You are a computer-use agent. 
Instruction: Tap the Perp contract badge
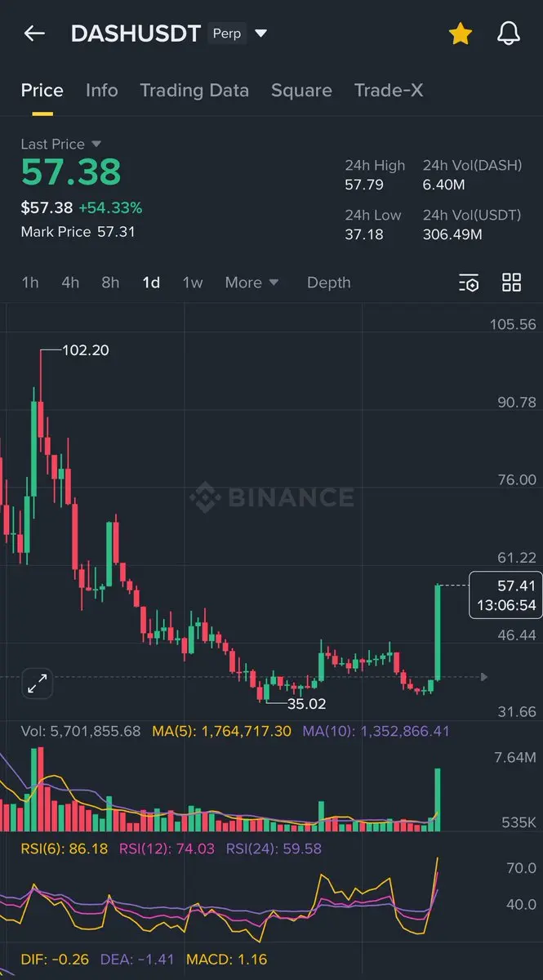click(x=227, y=33)
